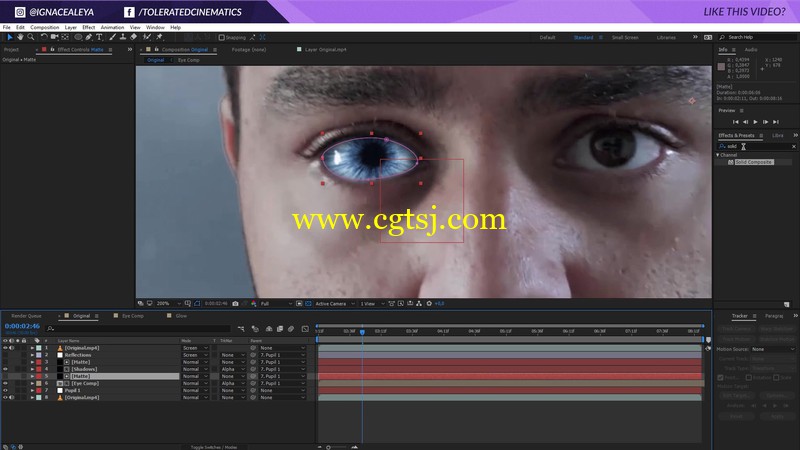Screen dimensions: 800x450
Task: Select the Solid Composite effect
Action: click(754, 162)
